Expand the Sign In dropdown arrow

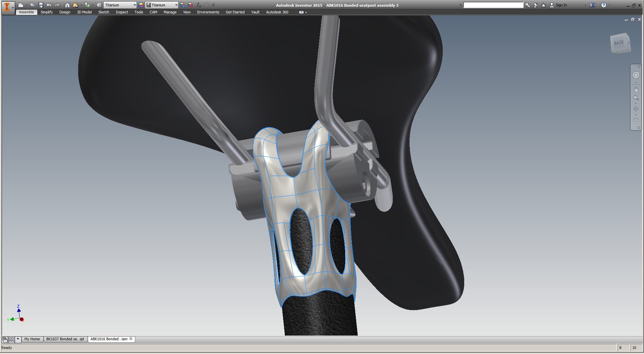(586, 5)
